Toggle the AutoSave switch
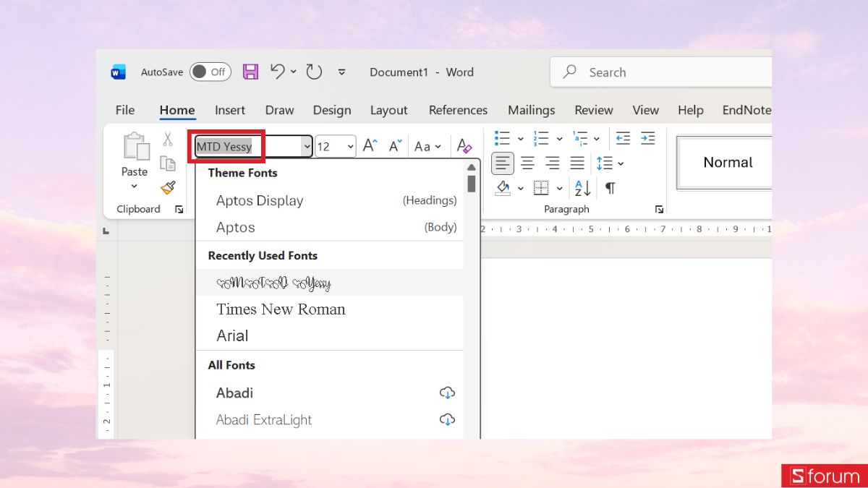Viewport: 868px width, 488px height. coord(210,72)
